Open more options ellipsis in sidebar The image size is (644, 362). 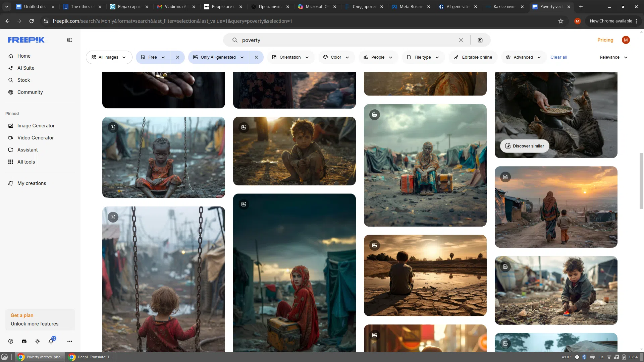coord(70,341)
